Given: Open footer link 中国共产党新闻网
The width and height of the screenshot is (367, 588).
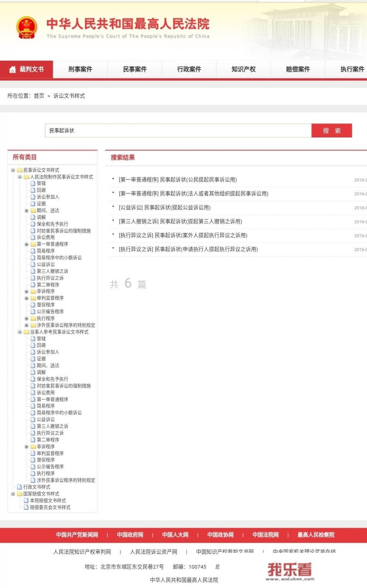Looking at the screenshot, I should point(77,535).
